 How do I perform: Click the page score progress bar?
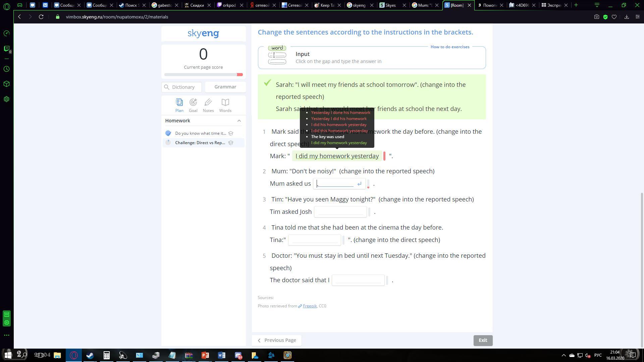tap(203, 74)
